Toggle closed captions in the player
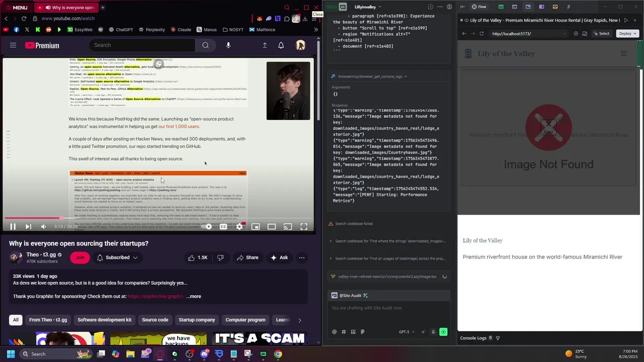This screenshot has width=644, height=362. 223,227
